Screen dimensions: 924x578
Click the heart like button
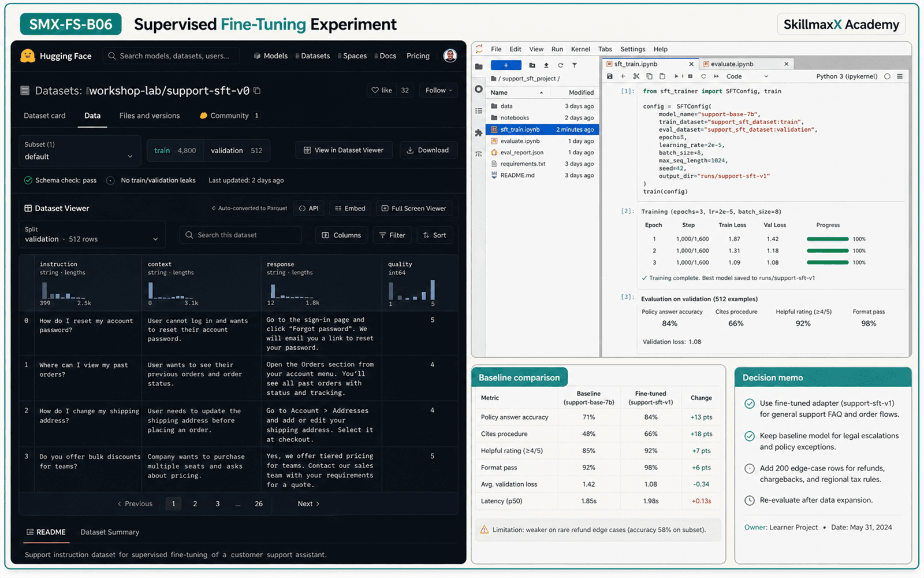click(382, 90)
